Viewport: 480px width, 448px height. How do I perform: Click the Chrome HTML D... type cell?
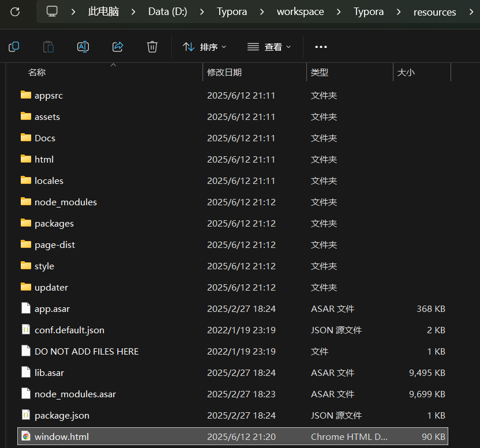(349, 436)
